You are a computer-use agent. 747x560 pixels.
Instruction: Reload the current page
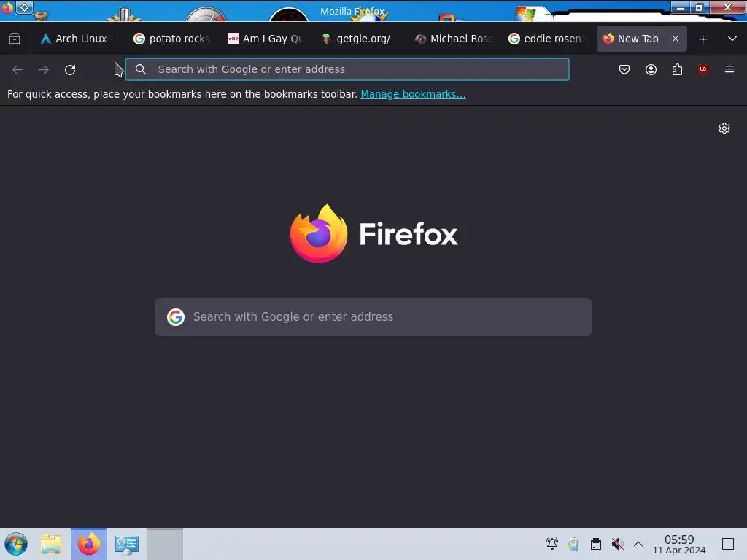[x=70, y=69]
